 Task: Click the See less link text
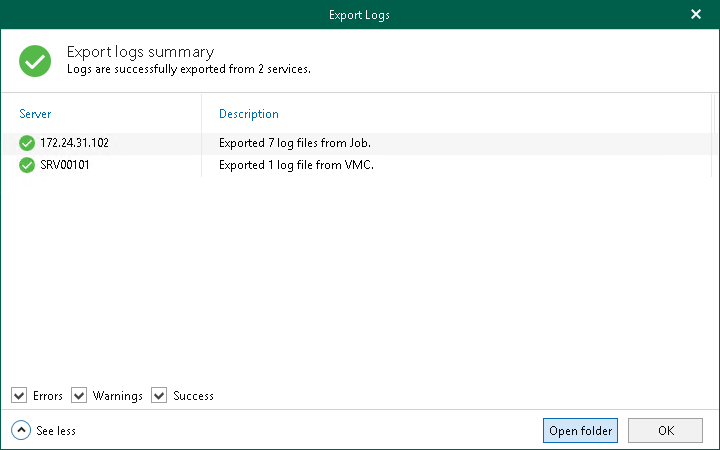click(x=56, y=431)
